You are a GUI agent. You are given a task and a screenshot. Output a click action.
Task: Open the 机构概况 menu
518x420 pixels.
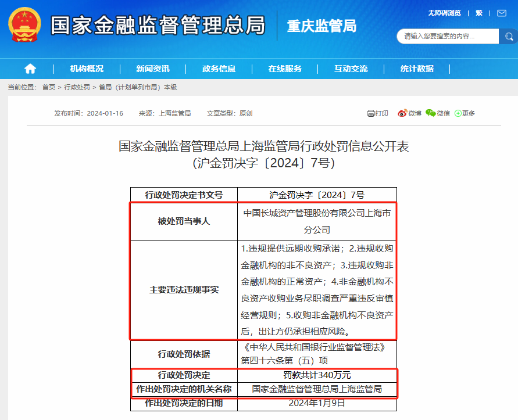pyautogui.click(x=87, y=69)
